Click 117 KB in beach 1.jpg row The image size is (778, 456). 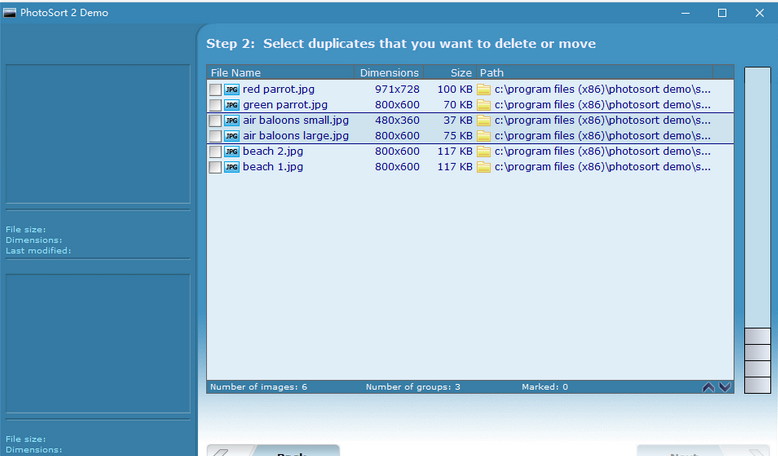pyautogui.click(x=454, y=167)
